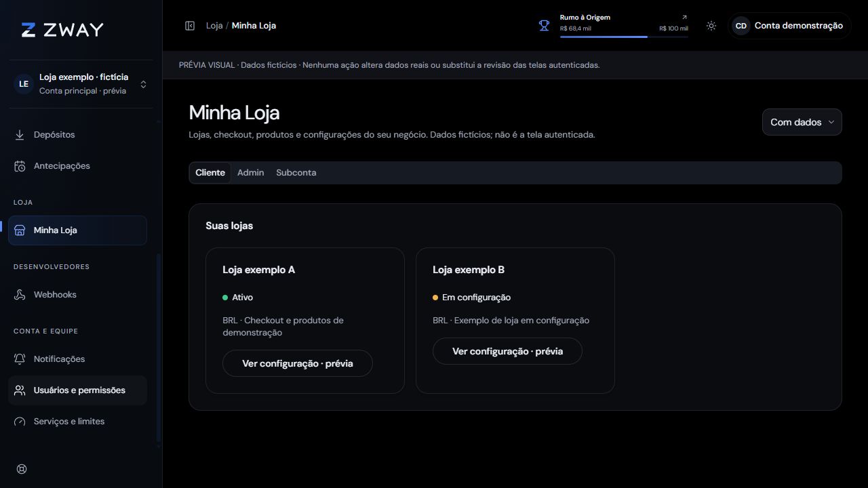This screenshot has width=868, height=488.
Task: Switch to the Admin tab
Action: tap(250, 173)
